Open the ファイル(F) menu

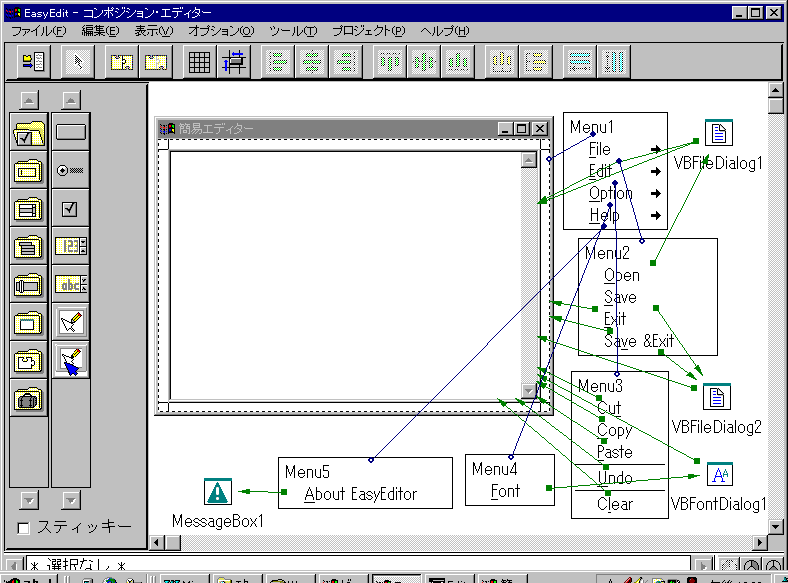click(38, 31)
